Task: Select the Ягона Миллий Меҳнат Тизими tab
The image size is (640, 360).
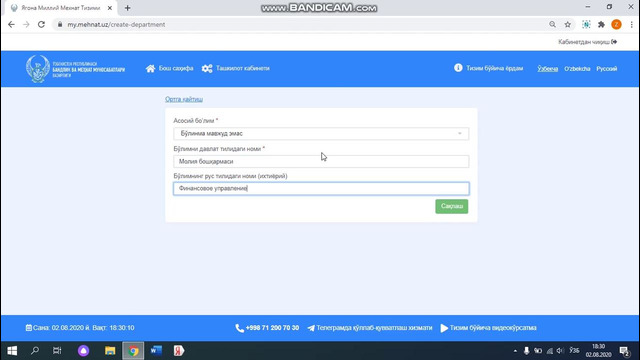Action: coord(60,8)
